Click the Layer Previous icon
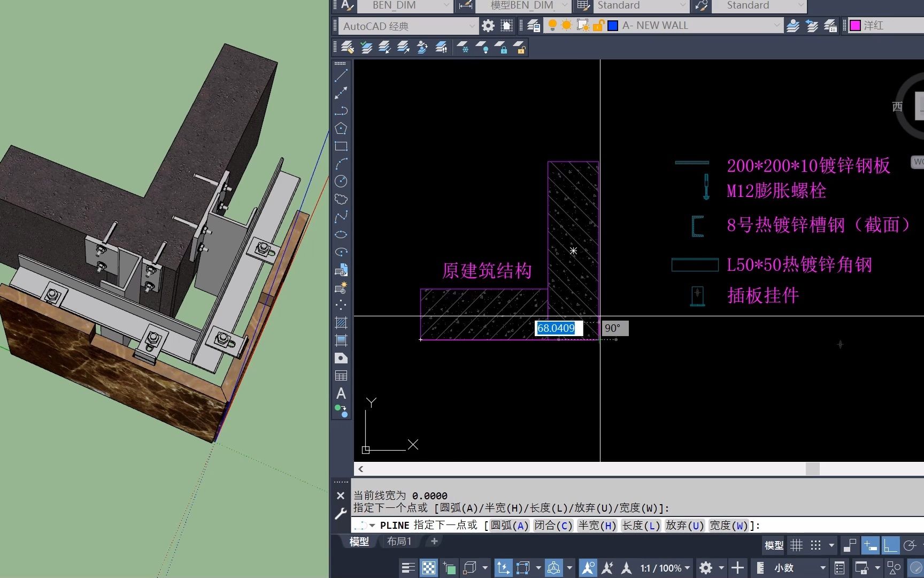924x578 pixels. (812, 26)
